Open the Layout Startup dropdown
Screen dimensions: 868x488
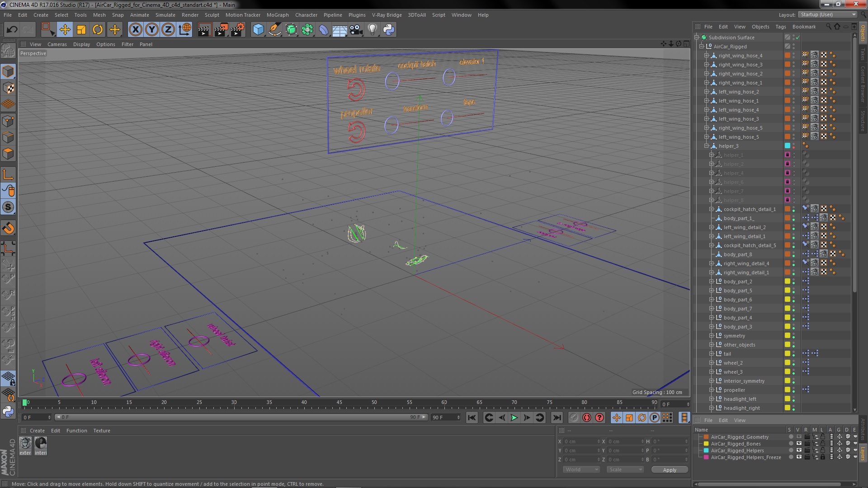[827, 14]
